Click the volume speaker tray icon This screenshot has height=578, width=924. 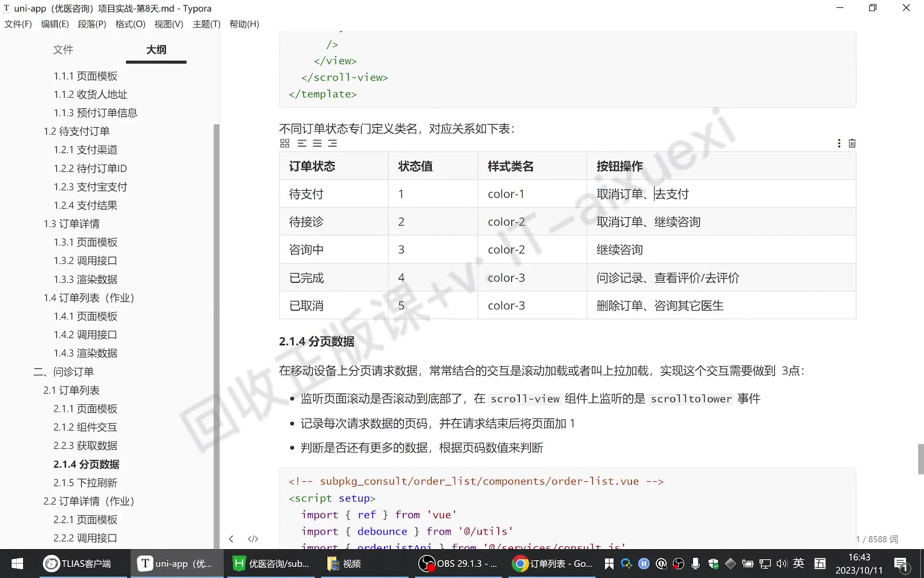click(782, 564)
